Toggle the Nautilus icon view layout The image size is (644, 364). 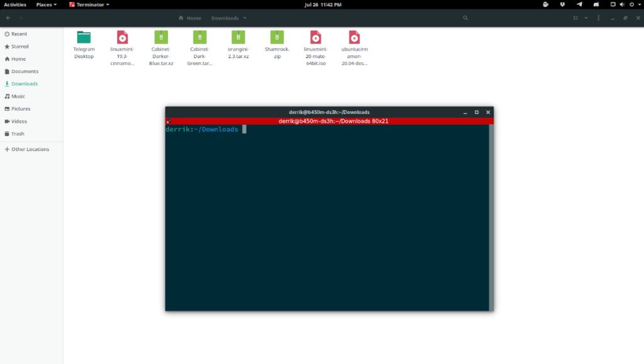pos(575,18)
